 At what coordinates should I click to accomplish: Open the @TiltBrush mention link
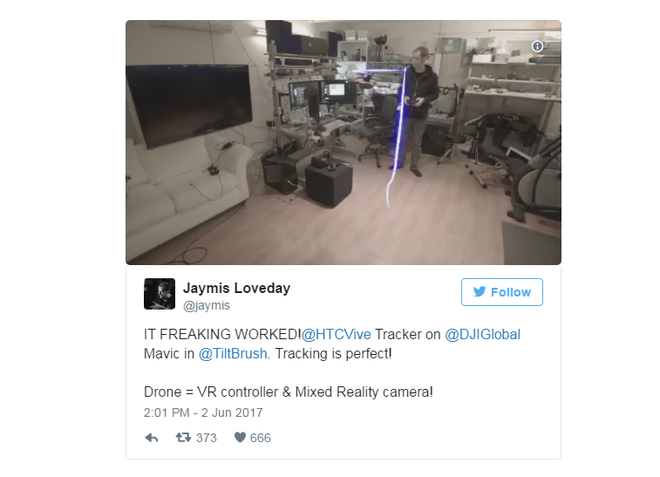coord(233,353)
